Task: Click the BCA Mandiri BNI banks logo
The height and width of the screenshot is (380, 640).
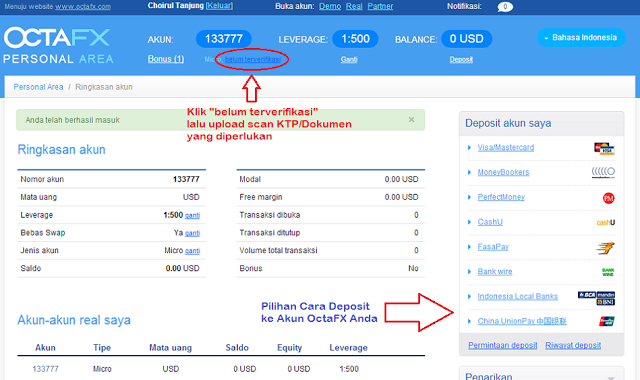Action: pyautogui.click(x=596, y=298)
